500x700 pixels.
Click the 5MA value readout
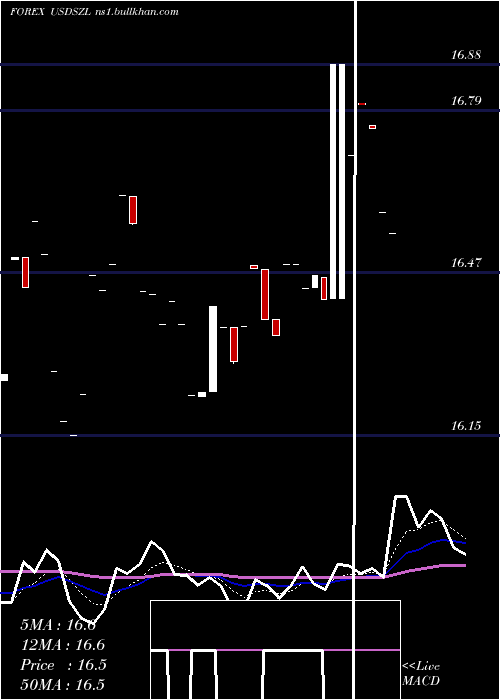[x=58, y=625]
